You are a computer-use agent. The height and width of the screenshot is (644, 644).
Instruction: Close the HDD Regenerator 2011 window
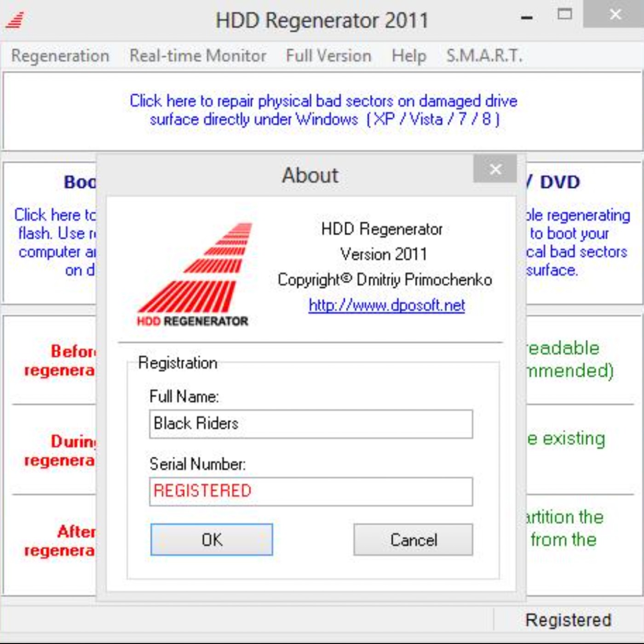click(615, 14)
